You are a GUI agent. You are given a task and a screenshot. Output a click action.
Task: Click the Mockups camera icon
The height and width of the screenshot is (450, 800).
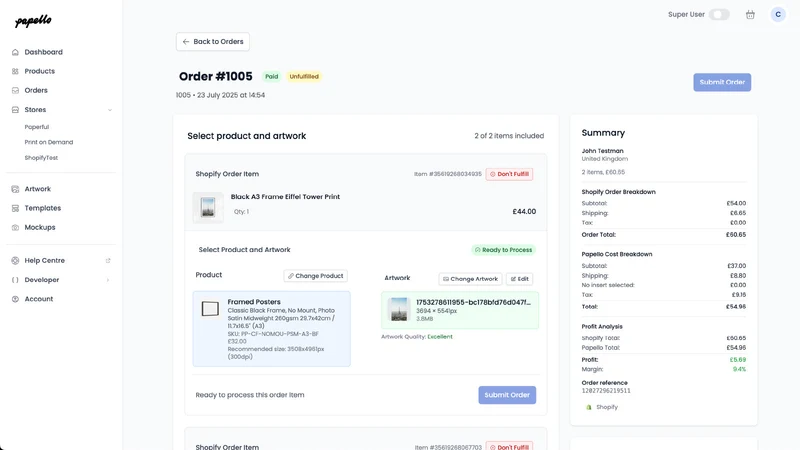[x=15, y=228]
